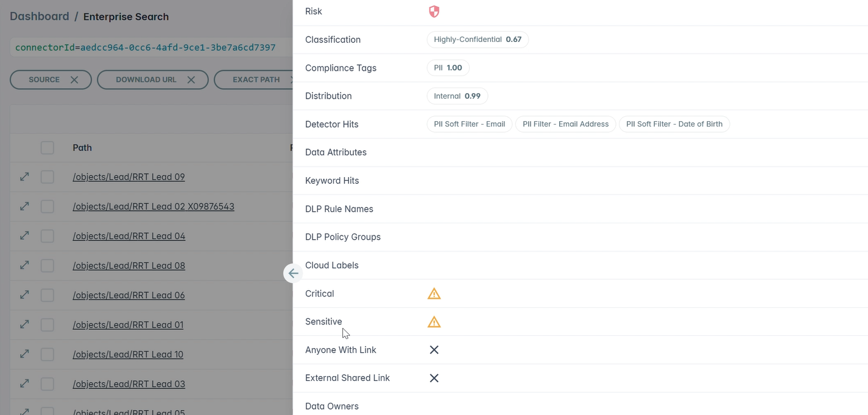Click the DLP Rule Names field label
Screen dimensions: 868x415
(x=339, y=209)
